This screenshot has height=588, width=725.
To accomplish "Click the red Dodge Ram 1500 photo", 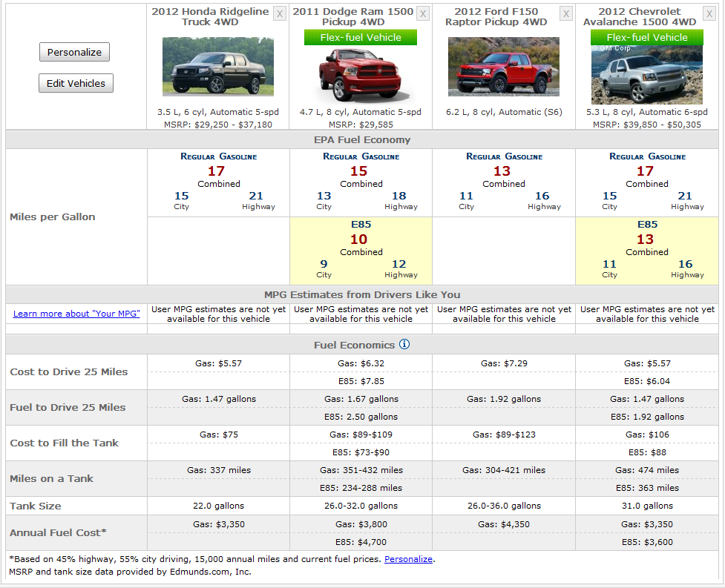I will pyautogui.click(x=361, y=75).
